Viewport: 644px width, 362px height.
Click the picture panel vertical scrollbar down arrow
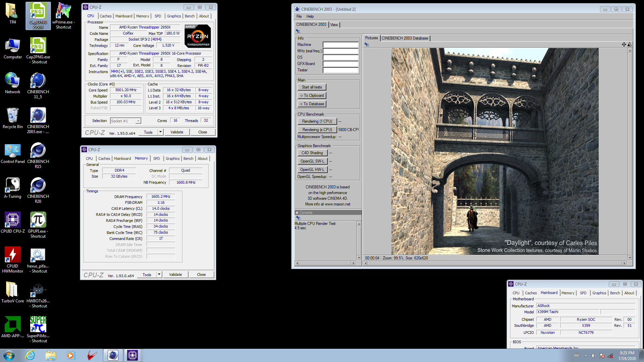click(x=630, y=258)
